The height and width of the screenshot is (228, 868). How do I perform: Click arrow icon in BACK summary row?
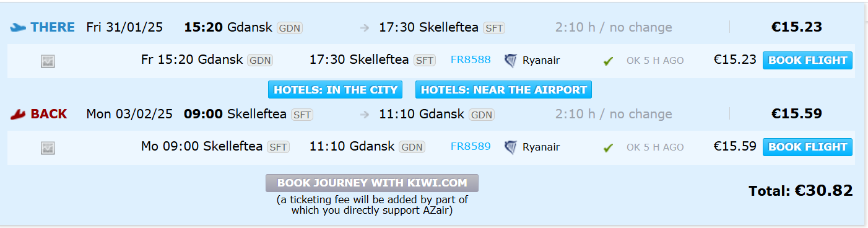pos(365,115)
